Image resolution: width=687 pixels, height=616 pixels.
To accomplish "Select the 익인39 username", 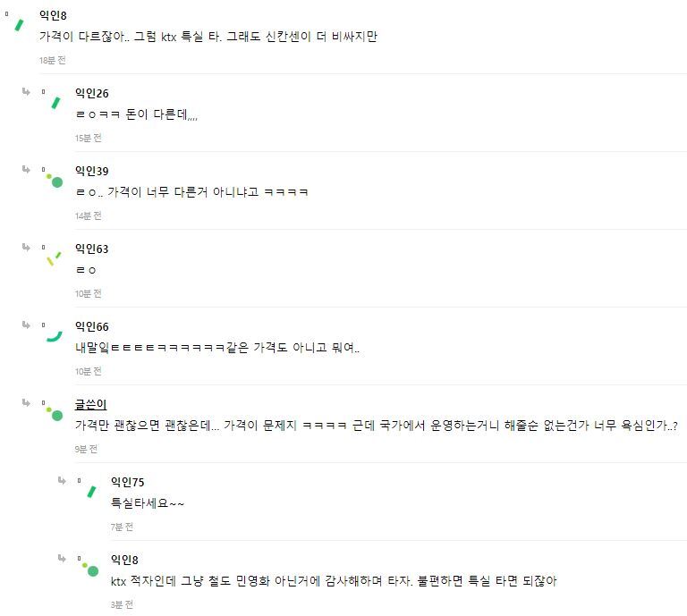I will click(x=91, y=171).
